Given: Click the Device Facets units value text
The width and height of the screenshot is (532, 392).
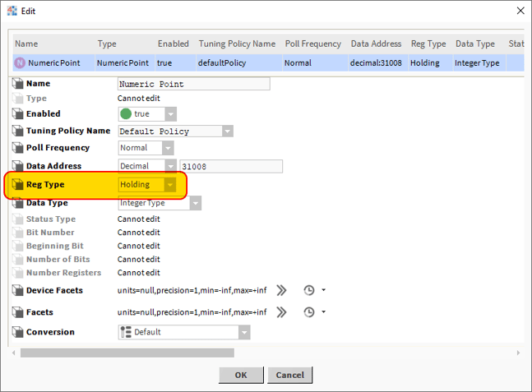Looking at the screenshot, I should pos(192,290).
